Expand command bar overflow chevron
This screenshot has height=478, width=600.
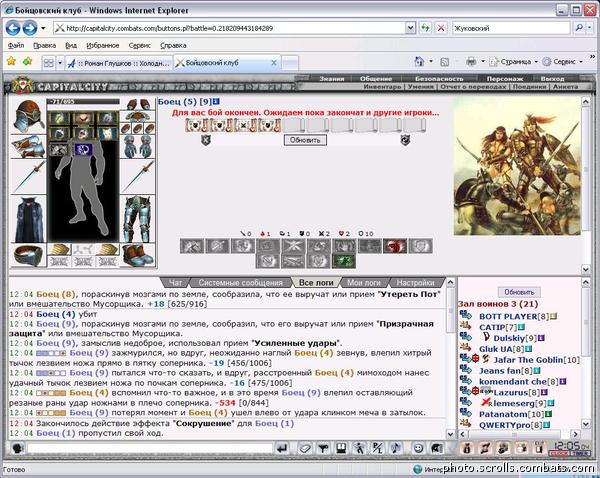[x=593, y=57]
